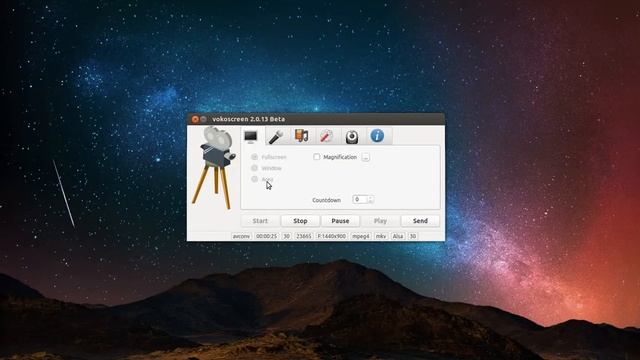This screenshot has height=360, width=640.
Task: Click the 'Alsa' status bar entry
Action: point(398,236)
